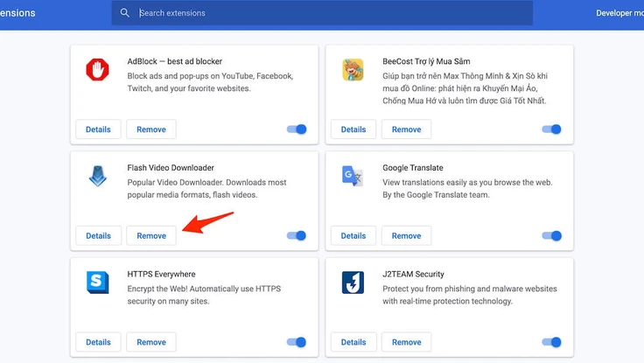Disable the AdBlock extension toggle
Image resolution: width=644 pixels, height=363 pixels.
297,129
